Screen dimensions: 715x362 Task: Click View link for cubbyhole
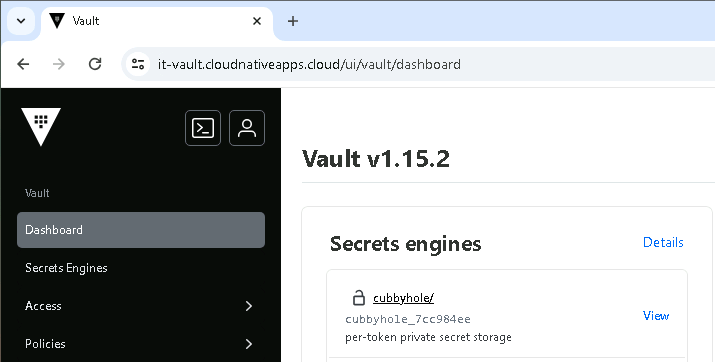tap(656, 316)
